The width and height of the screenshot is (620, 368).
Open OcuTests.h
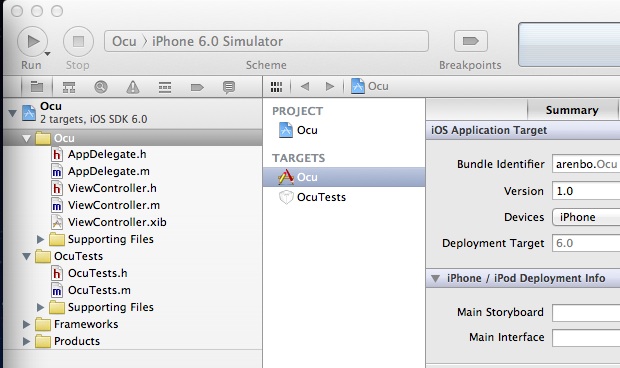[x=98, y=273]
